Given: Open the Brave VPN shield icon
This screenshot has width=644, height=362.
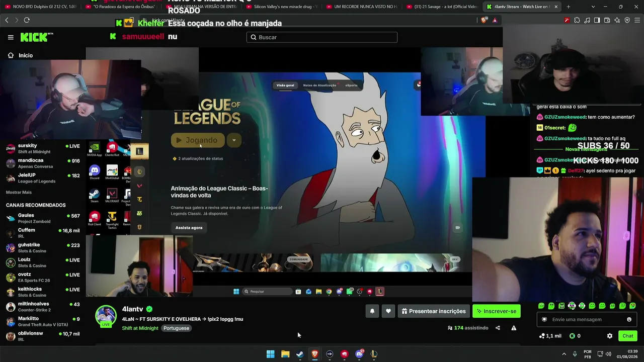Looking at the screenshot, I should (627, 20).
